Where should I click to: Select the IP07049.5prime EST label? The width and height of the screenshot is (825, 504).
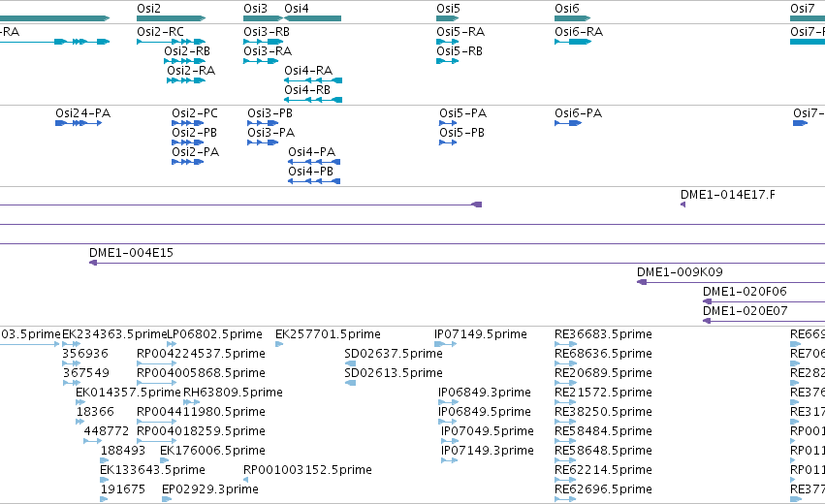488,431
